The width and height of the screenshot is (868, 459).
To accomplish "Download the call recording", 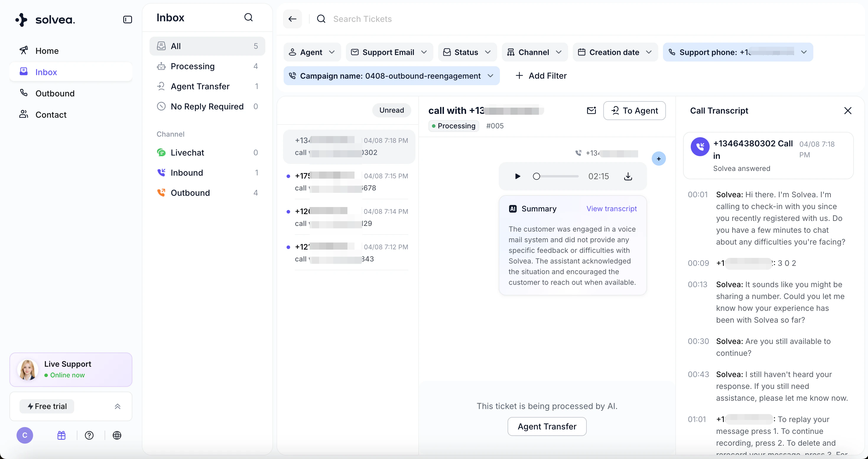I will coord(628,176).
